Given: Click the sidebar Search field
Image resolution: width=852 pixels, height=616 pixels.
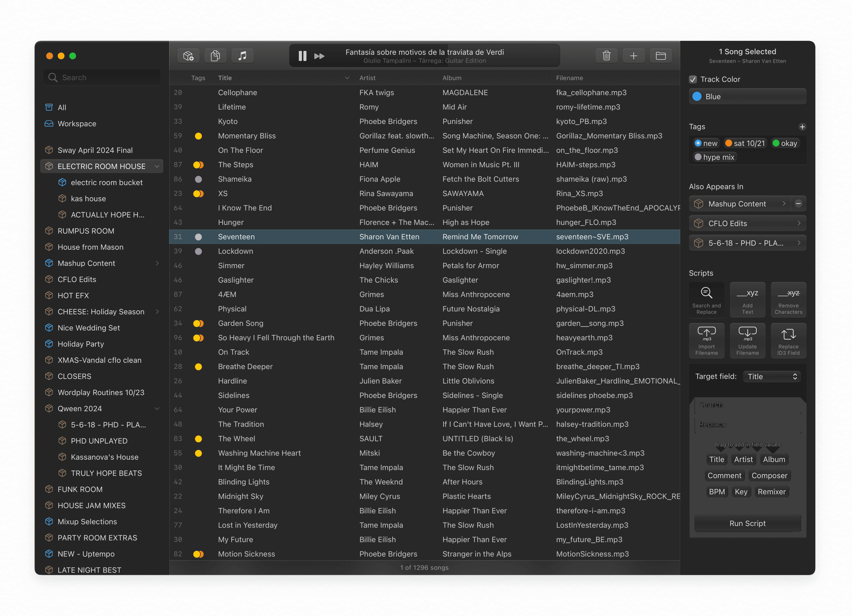Looking at the screenshot, I should point(101,77).
